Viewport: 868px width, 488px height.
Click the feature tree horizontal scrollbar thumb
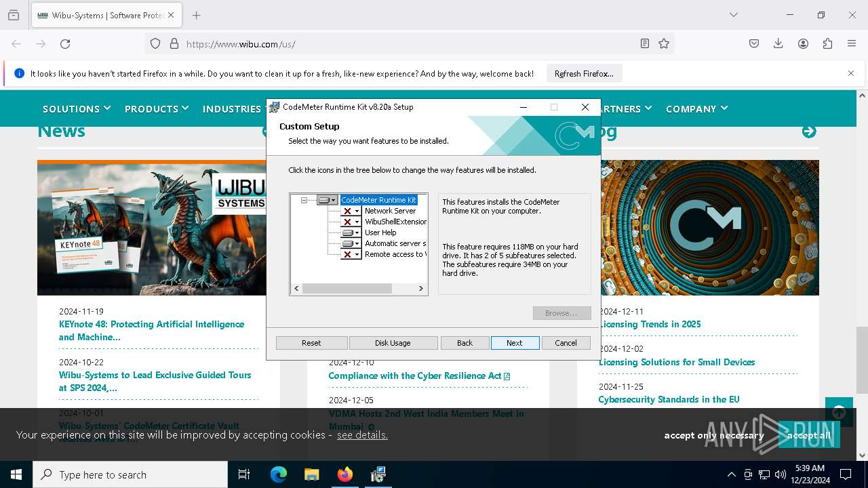pos(347,289)
